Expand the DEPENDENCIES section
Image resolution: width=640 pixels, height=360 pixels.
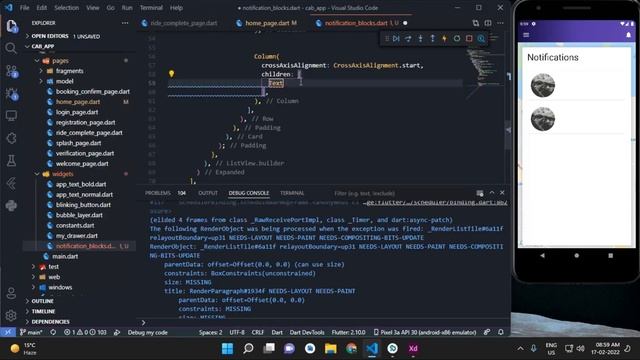pyautogui.click(x=50, y=322)
